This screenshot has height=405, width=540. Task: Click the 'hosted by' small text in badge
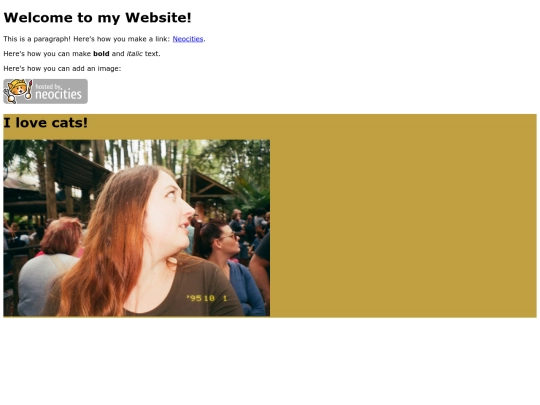pos(48,86)
